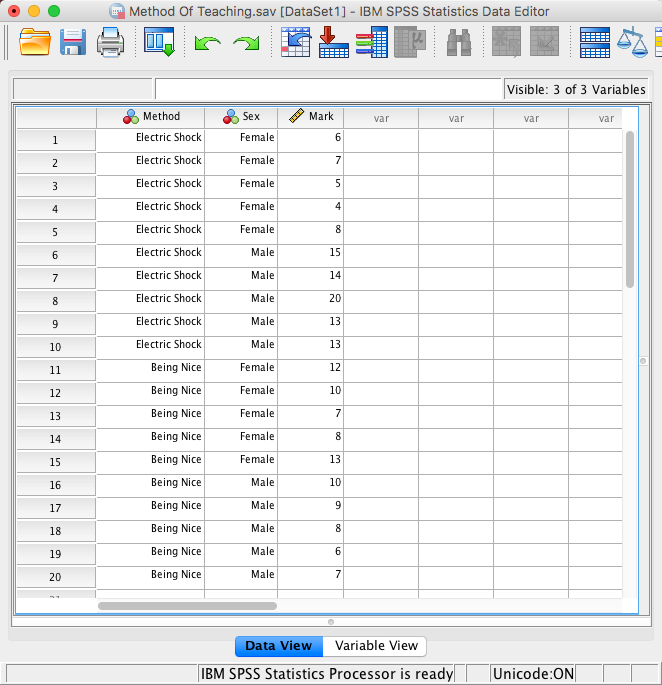The image size is (662, 685).
Task: Select the Data View tab
Action: tap(279, 646)
